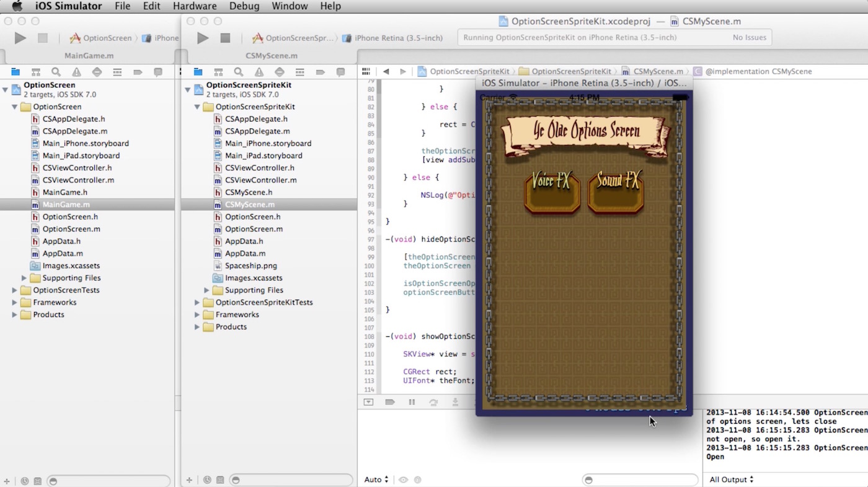The height and width of the screenshot is (487, 868).
Task: Open the Hardware menu
Action: click(x=195, y=6)
